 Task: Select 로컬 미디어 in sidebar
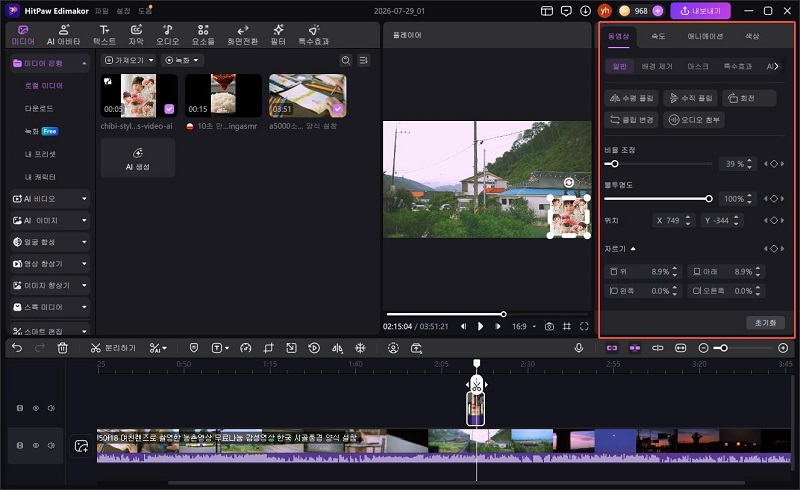[44, 86]
